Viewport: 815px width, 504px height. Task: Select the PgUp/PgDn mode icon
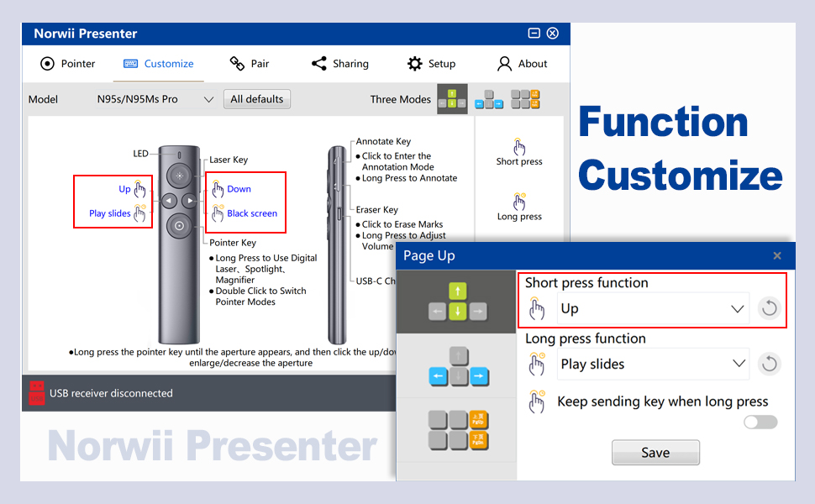(x=524, y=98)
